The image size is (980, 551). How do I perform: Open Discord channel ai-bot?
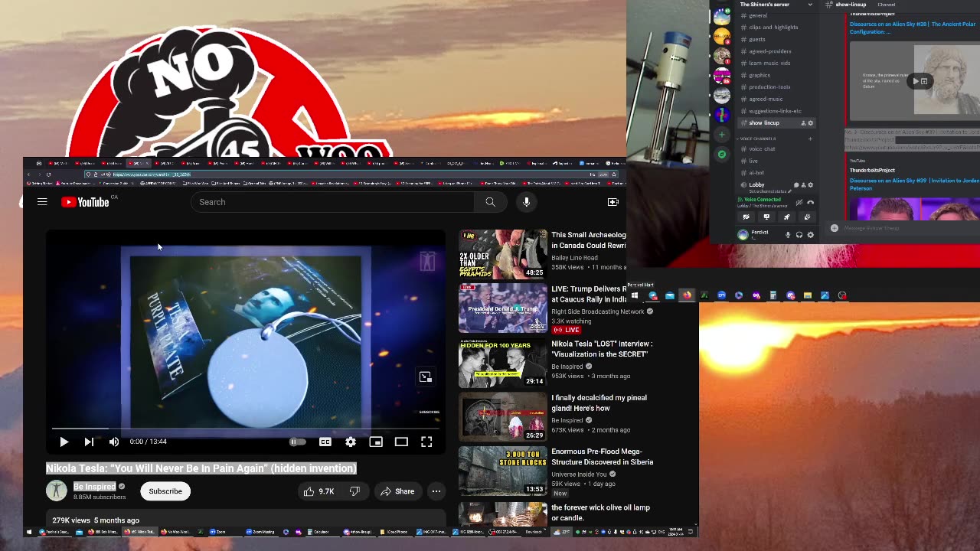pyautogui.click(x=756, y=173)
